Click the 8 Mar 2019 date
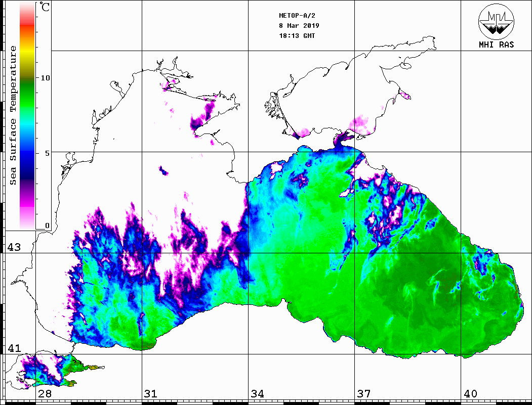This screenshot has width=532, height=405. click(x=299, y=26)
